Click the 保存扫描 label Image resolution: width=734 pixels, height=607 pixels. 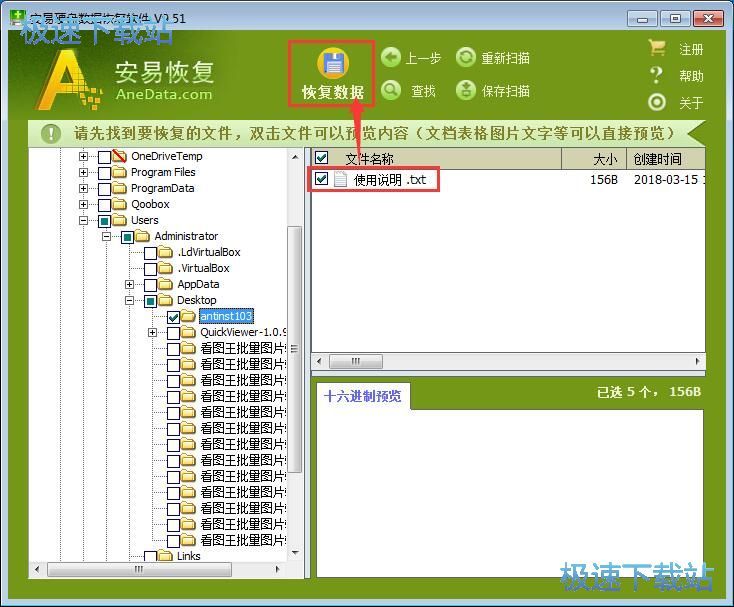click(x=506, y=91)
